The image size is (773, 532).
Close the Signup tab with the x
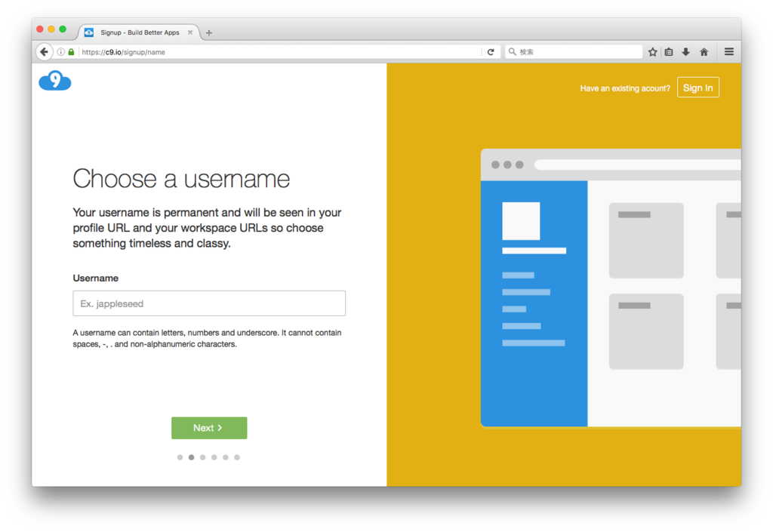tap(190, 32)
